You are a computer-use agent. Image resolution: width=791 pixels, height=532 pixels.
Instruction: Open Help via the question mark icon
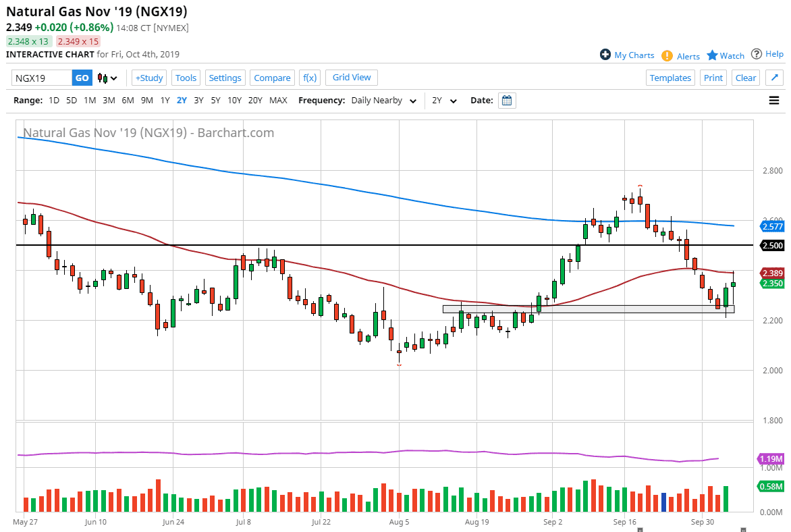click(x=757, y=54)
